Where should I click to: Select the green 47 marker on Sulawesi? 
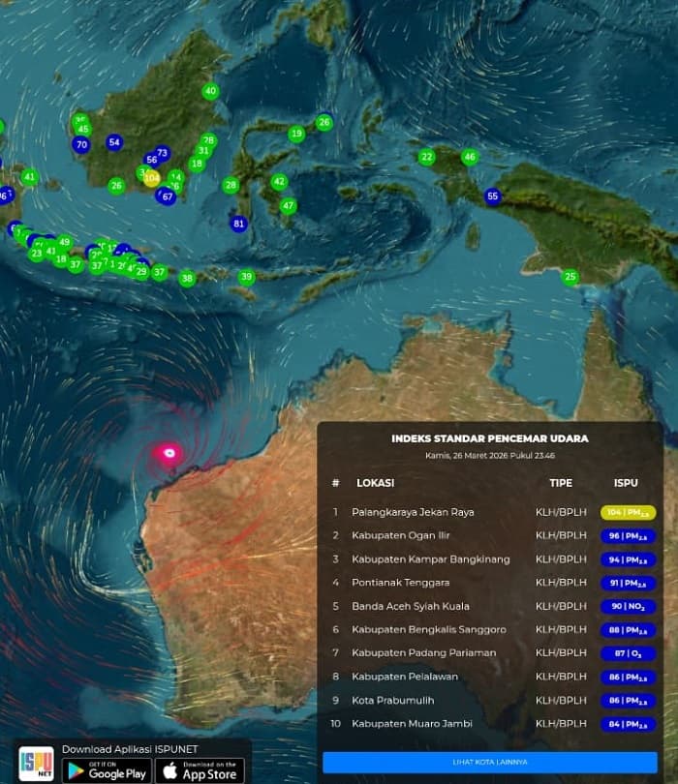288,205
